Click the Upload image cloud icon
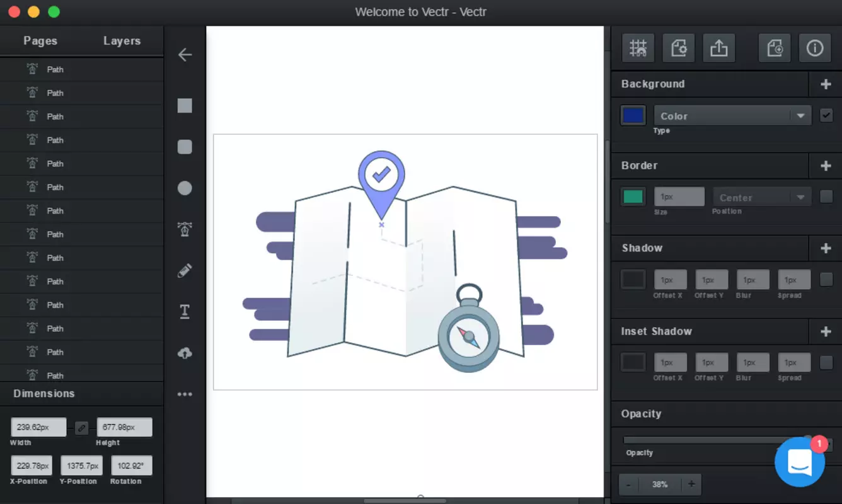Viewport: 842px width, 504px height. pos(185,353)
